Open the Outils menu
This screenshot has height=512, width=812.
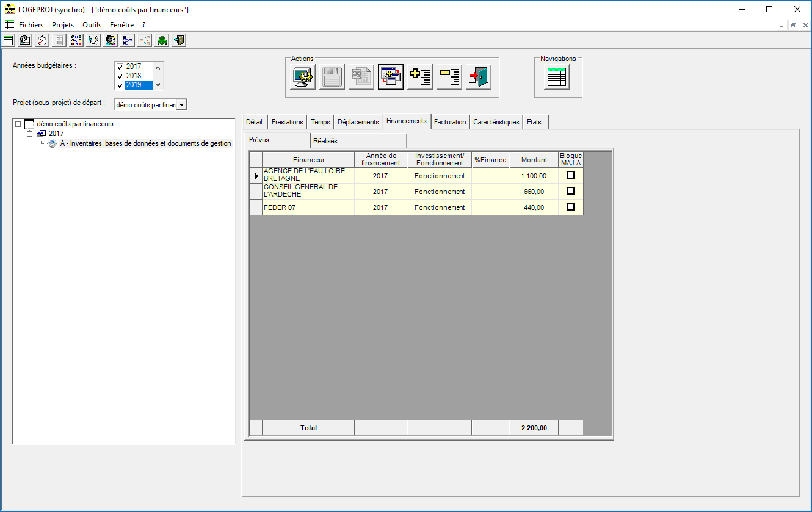point(92,25)
